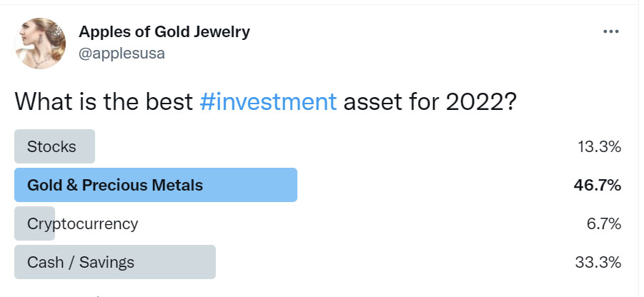
Task: Open the tweet's three-dot More menu
Action: pyautogui.click(x=610, y=31)
